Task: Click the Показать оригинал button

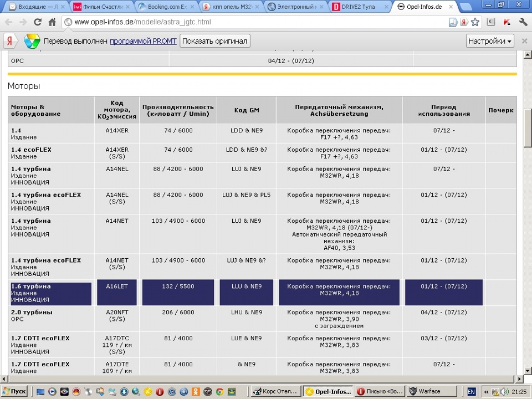Action: [215, 41]
